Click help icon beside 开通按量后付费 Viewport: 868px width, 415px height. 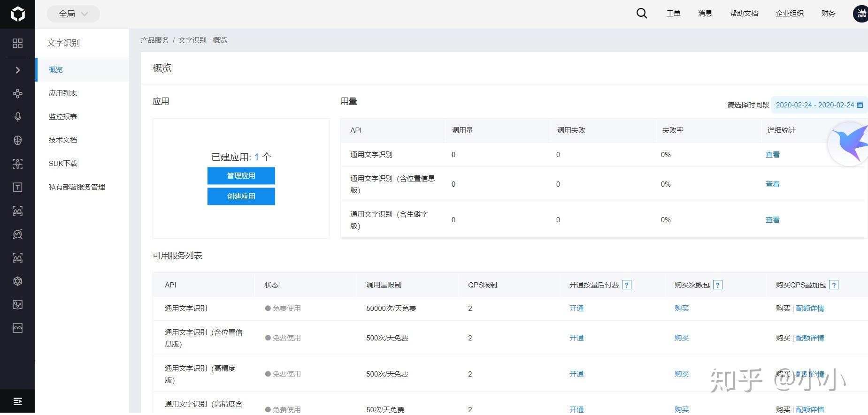tap(627, 285)
